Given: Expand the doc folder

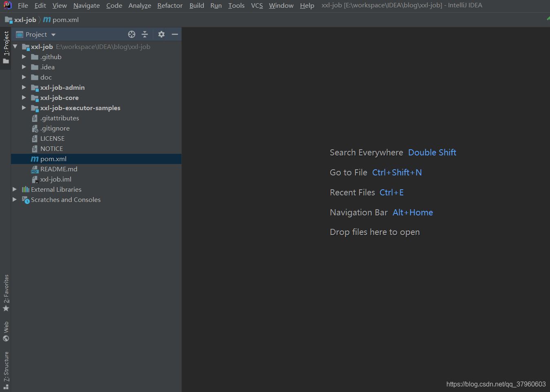Looking at the screenshot, I should [x=24, y=77].
